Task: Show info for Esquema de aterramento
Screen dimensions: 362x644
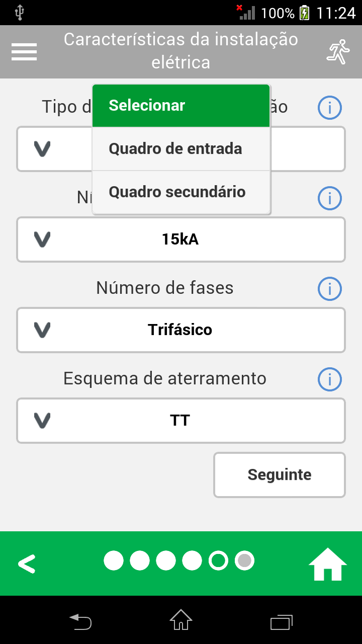Action: pyautogui.click(x=330, y=379)
